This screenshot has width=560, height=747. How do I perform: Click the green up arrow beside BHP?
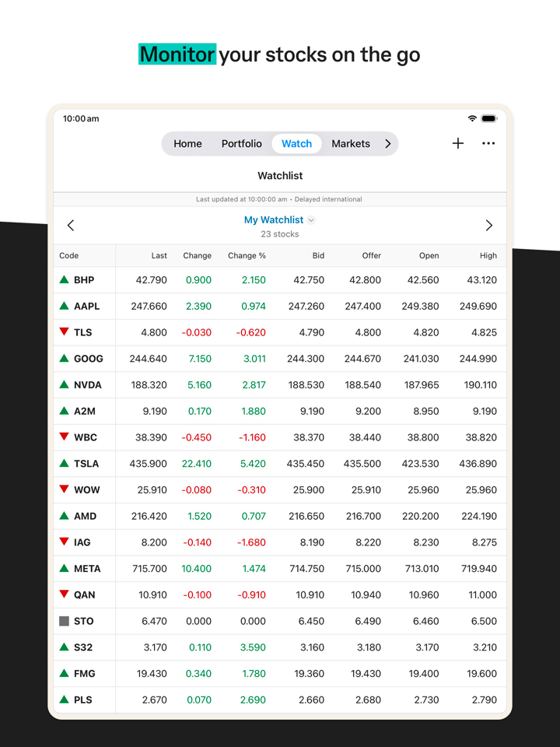65,279
